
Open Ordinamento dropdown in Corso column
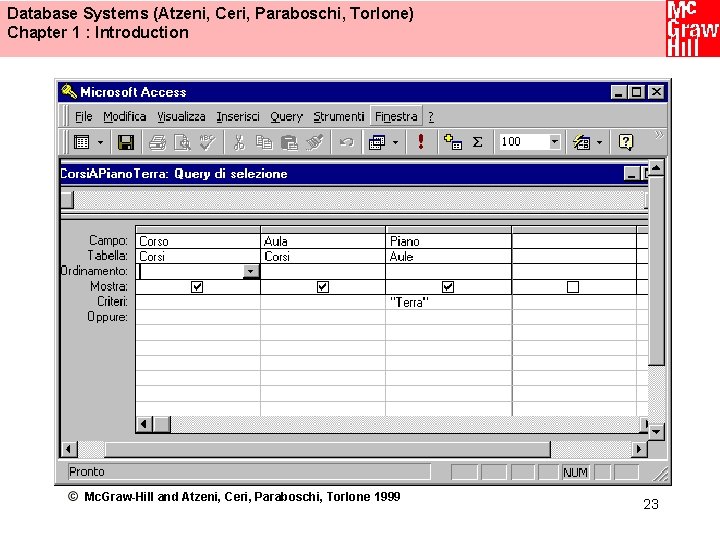tap(250, 271)
